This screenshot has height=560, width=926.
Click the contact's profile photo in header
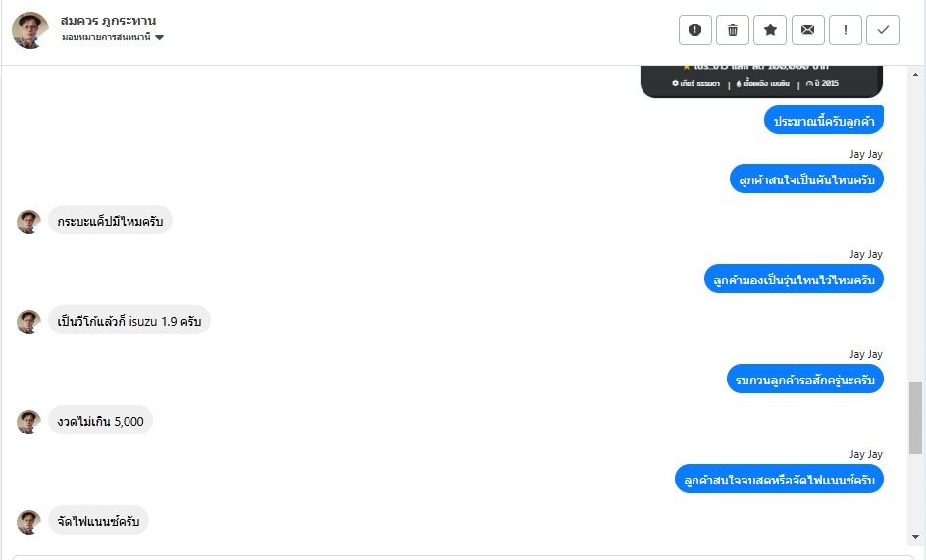(29, 30)
